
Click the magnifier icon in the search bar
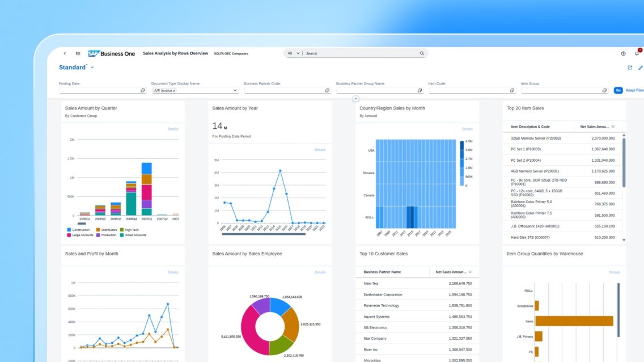(x=422, y=53)
